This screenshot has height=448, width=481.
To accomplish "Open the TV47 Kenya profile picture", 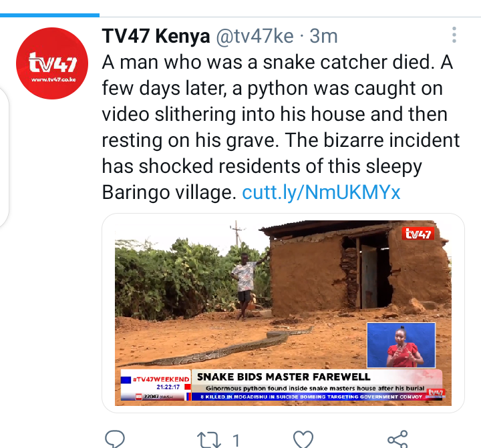I will pyautogui.click(x=52, y=63).
